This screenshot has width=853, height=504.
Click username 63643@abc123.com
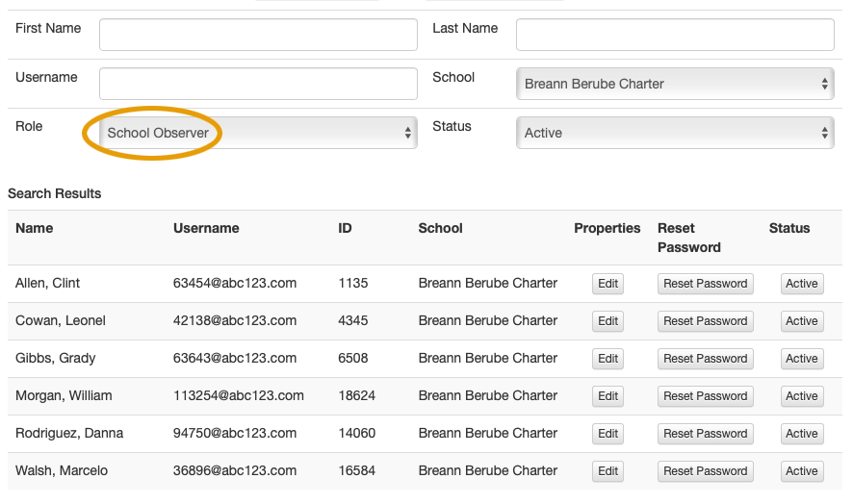pyautogui.click(x=235, y=359)
